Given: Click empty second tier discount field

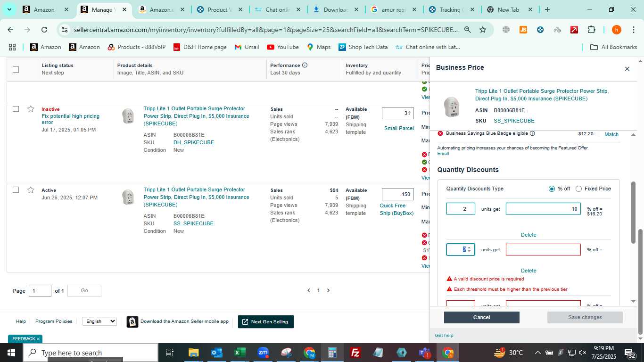Looking at the screenshot, I should (543, 249).
